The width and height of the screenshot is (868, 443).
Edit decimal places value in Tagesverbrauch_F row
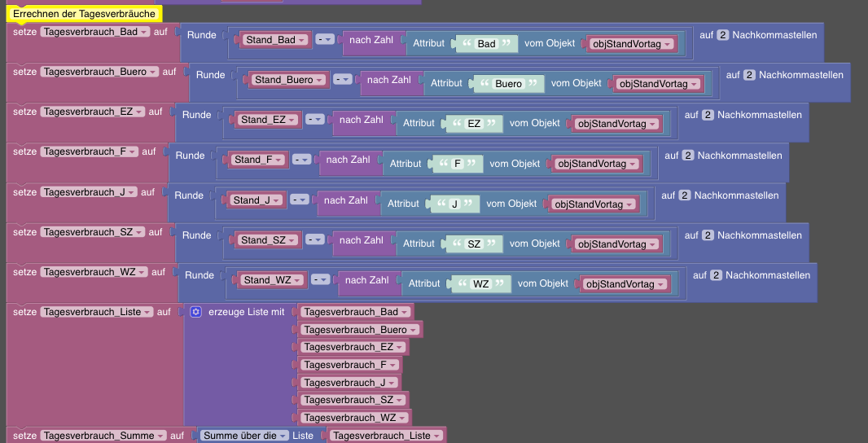[x=687, y=156]
